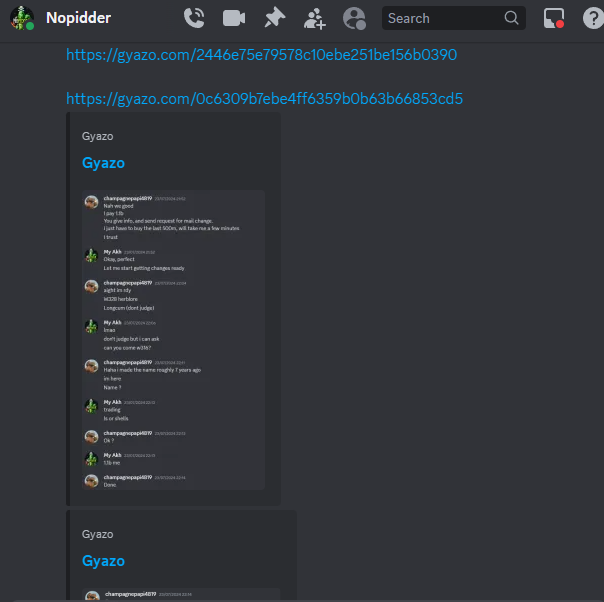Click the grey Gyazo provider label in the second embed
604x602 pixels.
click(97, 534)
